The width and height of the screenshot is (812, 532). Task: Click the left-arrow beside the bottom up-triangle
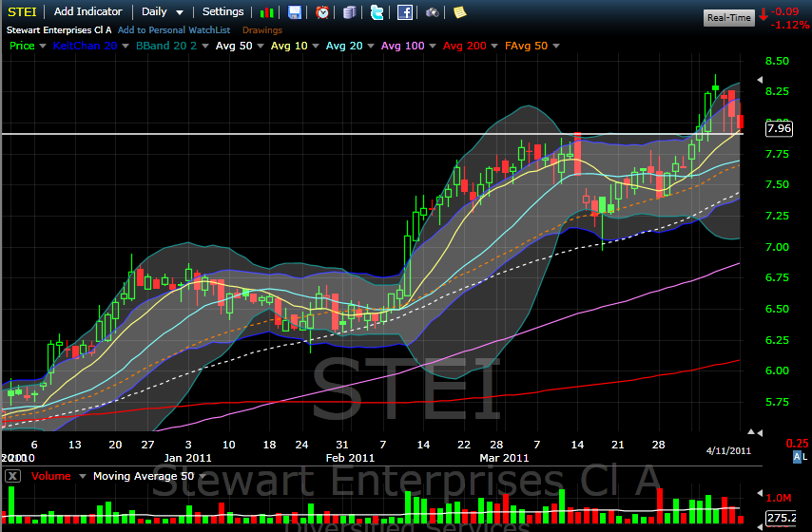click(x=760, y=432)
